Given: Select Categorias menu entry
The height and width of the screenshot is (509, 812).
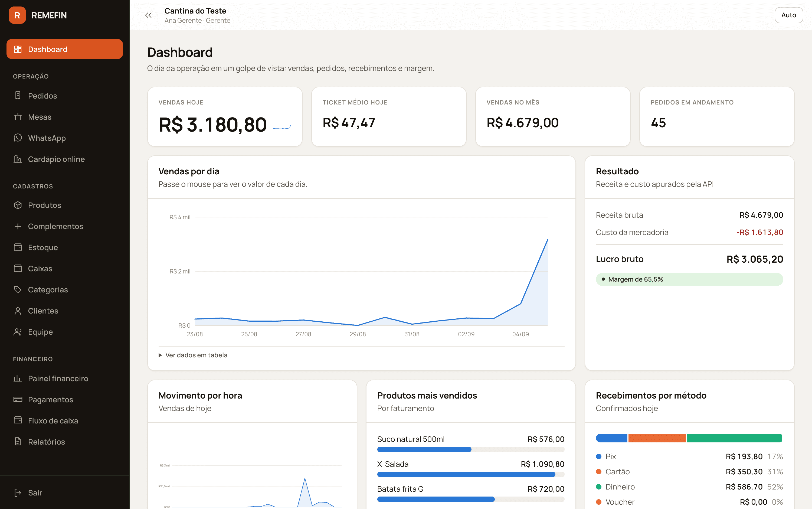Looking at the screenshot, I should (65, 289).
